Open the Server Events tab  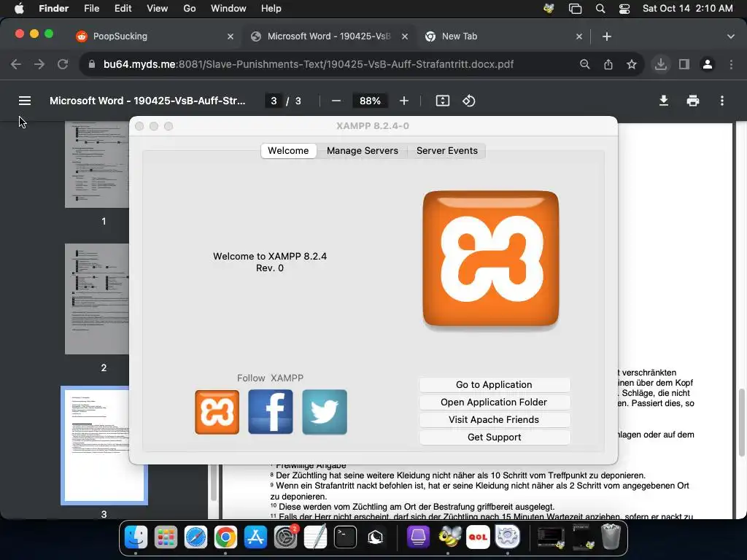[447, 150]
